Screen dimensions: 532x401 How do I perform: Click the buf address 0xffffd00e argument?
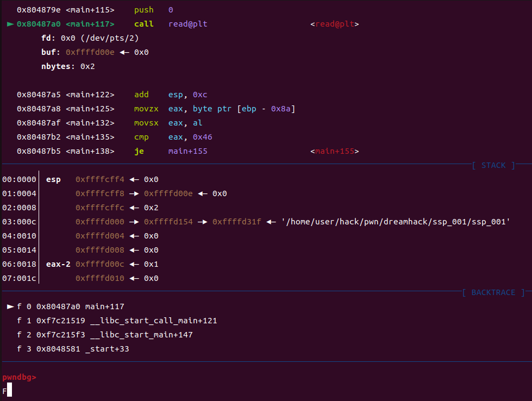90,52
